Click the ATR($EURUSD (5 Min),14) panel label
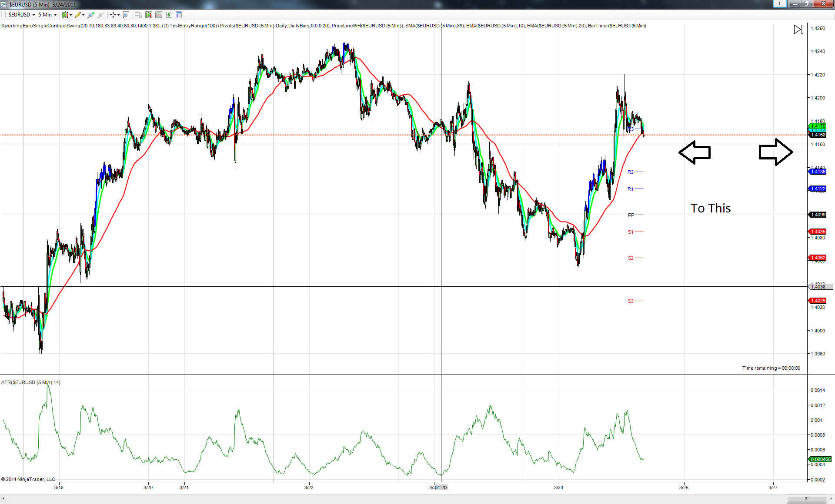This screenshot has height=504, width=835. (31, 382)
